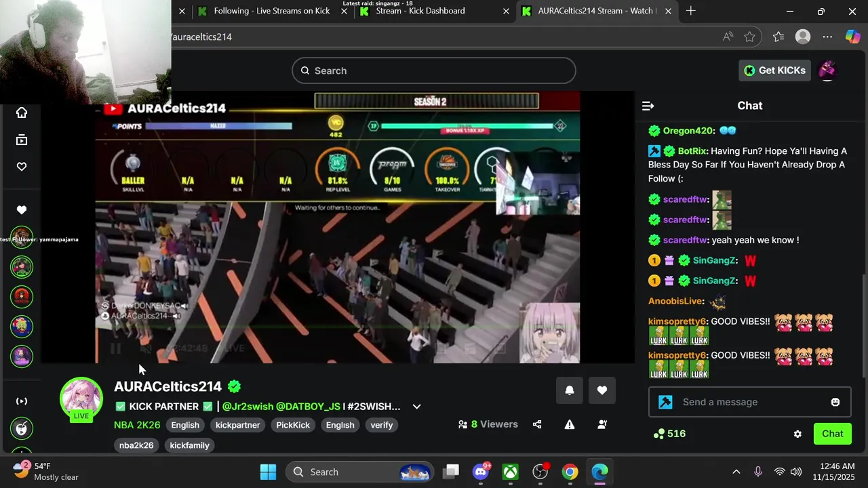
Task: Open NBA 2K26 category link
Action: tap(137, 425)
